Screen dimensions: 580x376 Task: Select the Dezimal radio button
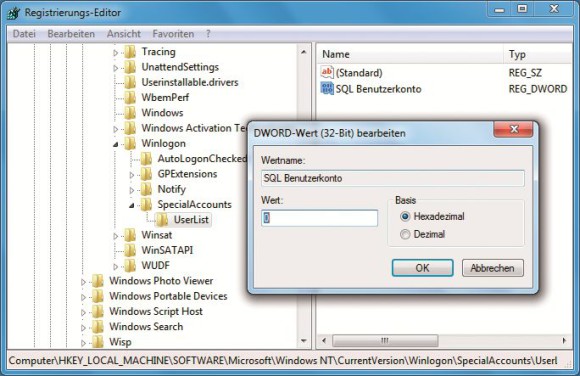(x=405, y=234)
